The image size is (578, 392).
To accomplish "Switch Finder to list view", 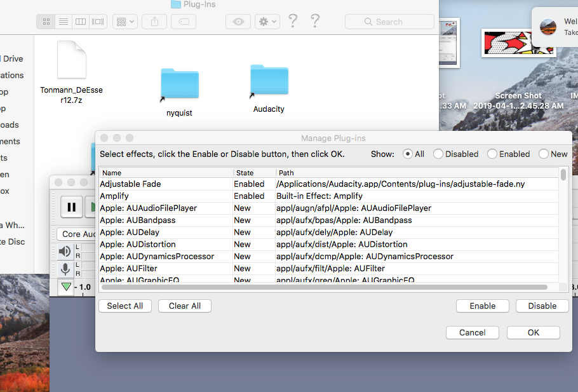I will (64, 22).
